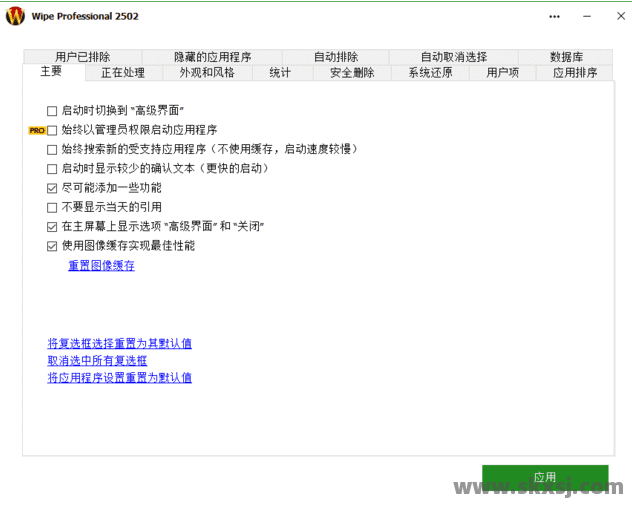Enable 启动时切换到"高级界面" checkbox

pyautogui.click(x=52, y=111)
